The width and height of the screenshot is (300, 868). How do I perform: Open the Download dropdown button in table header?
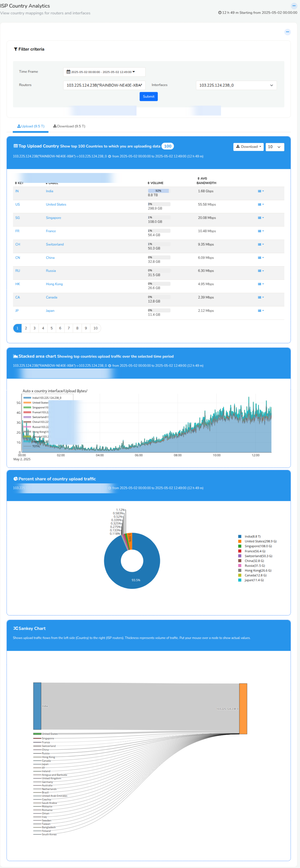pyautogui.click(x=248, y=147)
